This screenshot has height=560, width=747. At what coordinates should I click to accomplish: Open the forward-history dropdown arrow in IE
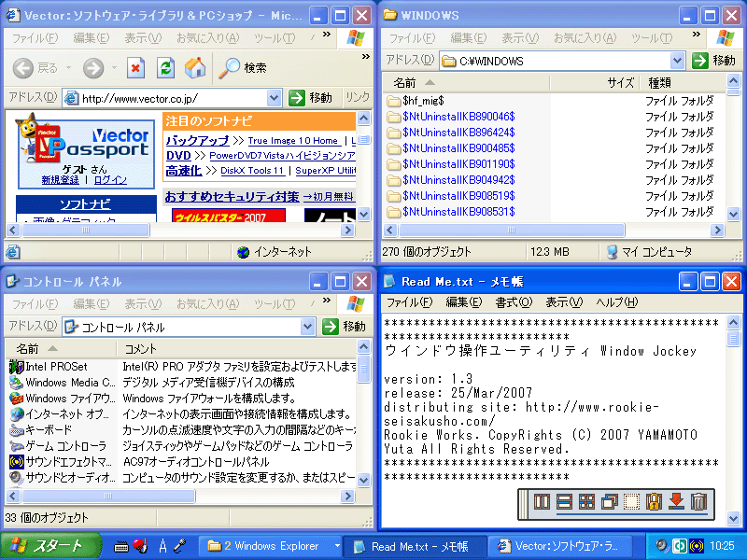(114, 68)
